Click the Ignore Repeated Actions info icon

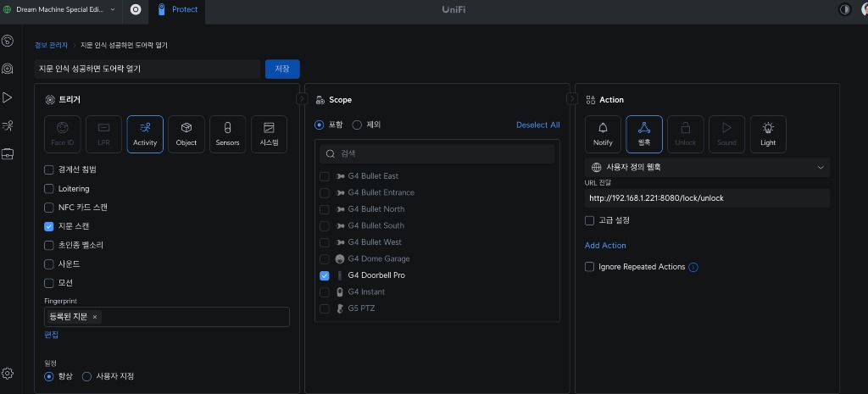click(x=693, y=267)
